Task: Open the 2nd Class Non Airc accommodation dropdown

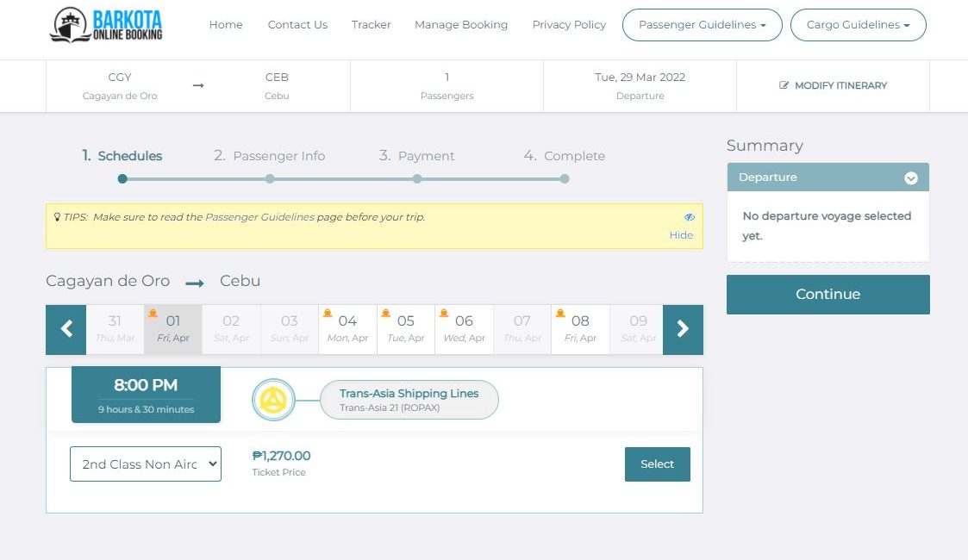Action: 146,464
